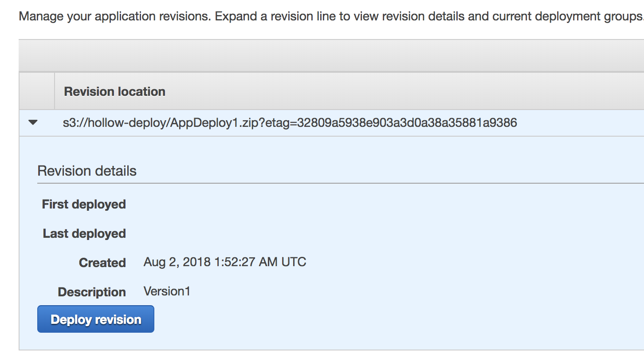Click the Revision location column header
Viewport: 644px width, 354px height.
114,91
